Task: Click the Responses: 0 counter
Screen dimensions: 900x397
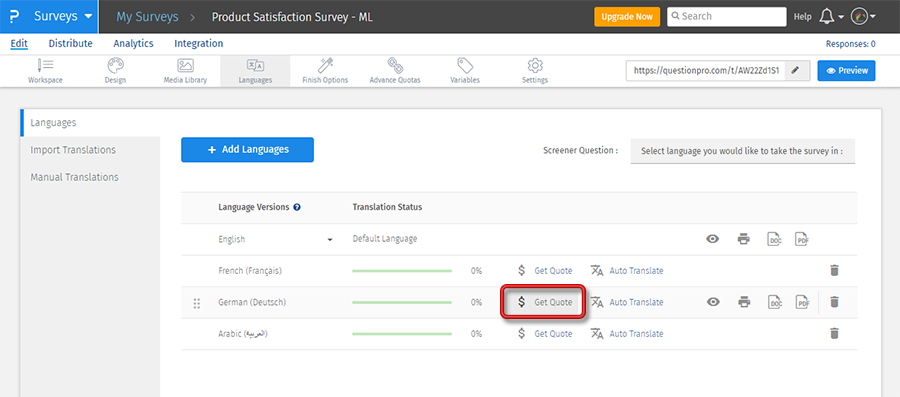Action: pos(850,44)
